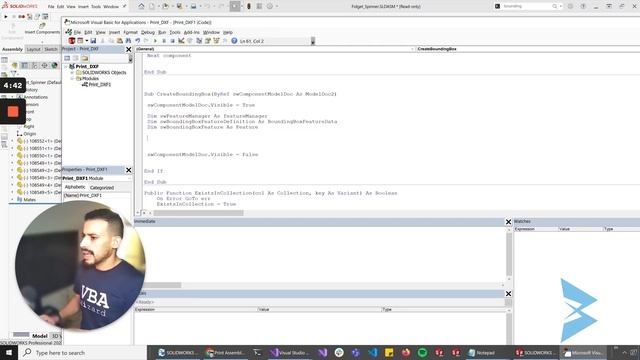
Task: Open Notepad from the taskbar
Action: pyautogui.click(x=482, y=353)
